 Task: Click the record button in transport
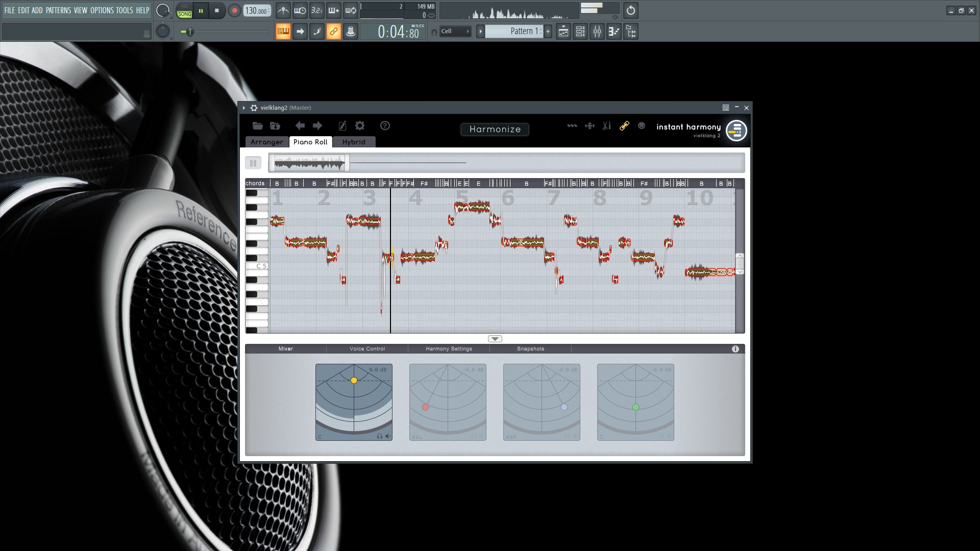tap(234, 11)
